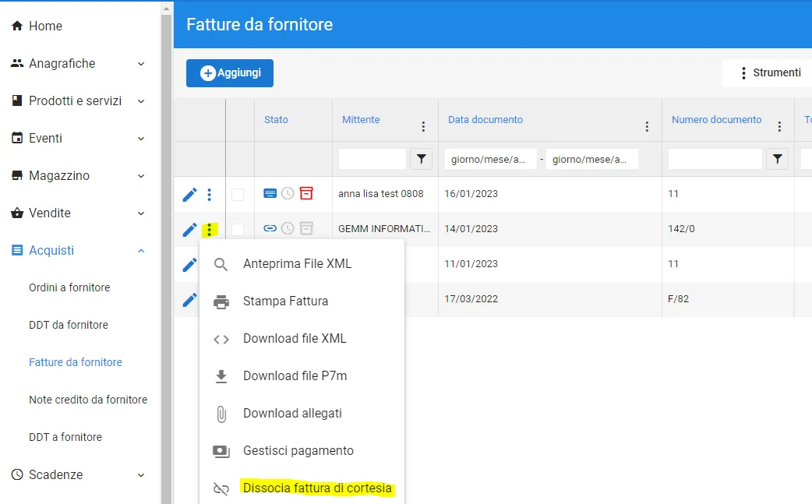Click the date cell 16/01/2023
Screen dimensions: 812x504
[x=471, y=193]
